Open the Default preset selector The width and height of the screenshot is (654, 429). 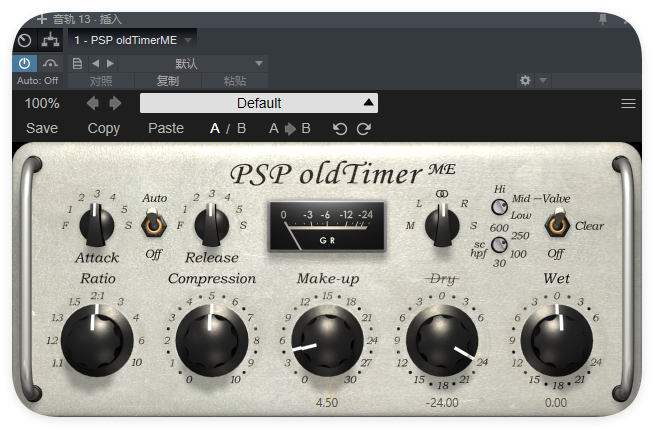[259, 103]
